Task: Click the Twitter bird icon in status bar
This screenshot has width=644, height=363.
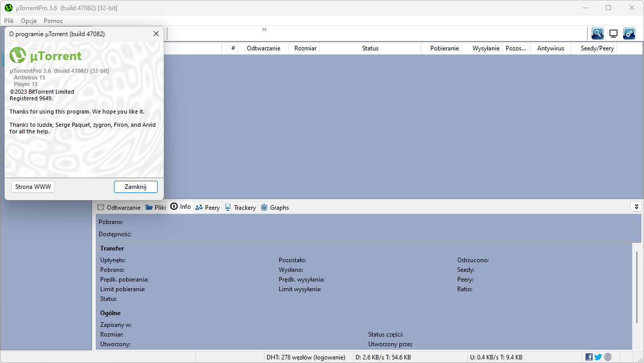Action: 598,357
